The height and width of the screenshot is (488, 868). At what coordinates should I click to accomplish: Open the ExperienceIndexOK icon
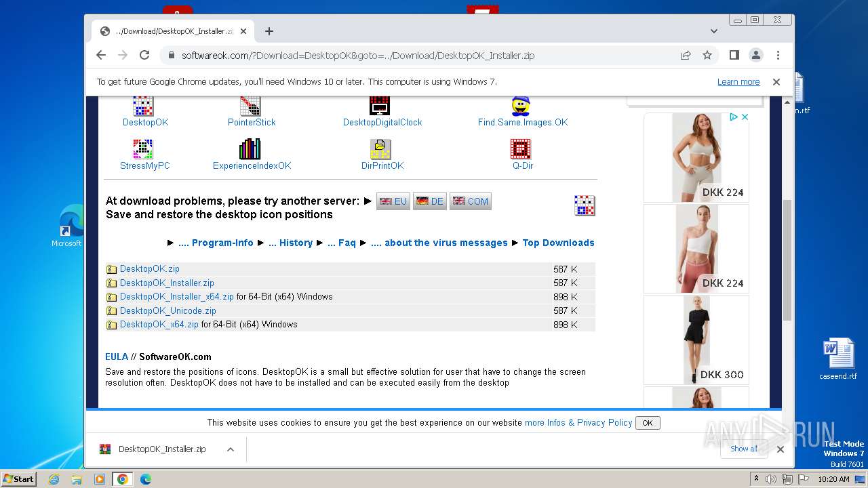250,149
